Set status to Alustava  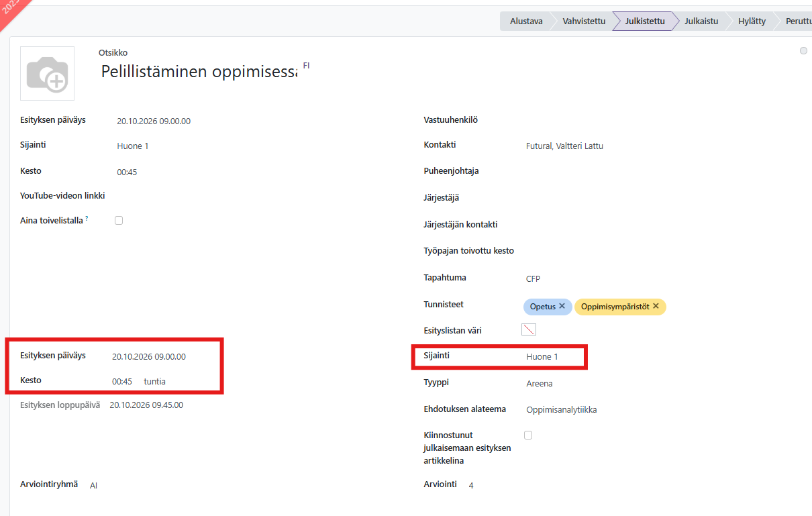(526, 21)
